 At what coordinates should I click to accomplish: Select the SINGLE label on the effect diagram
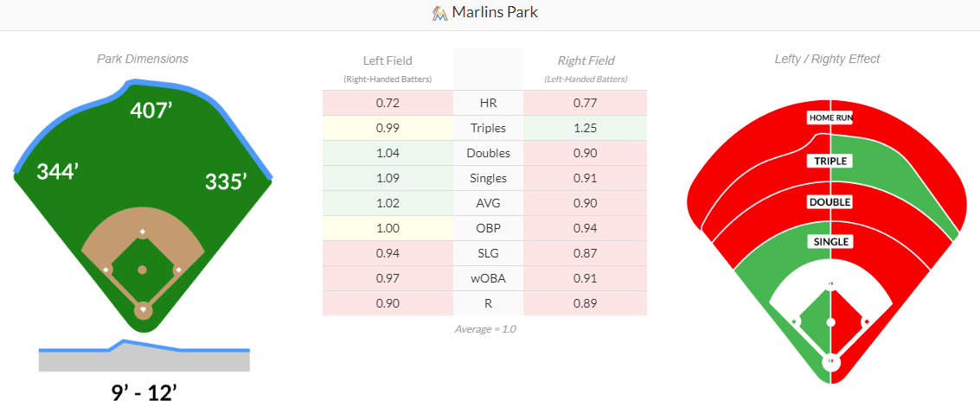(830, 242)
